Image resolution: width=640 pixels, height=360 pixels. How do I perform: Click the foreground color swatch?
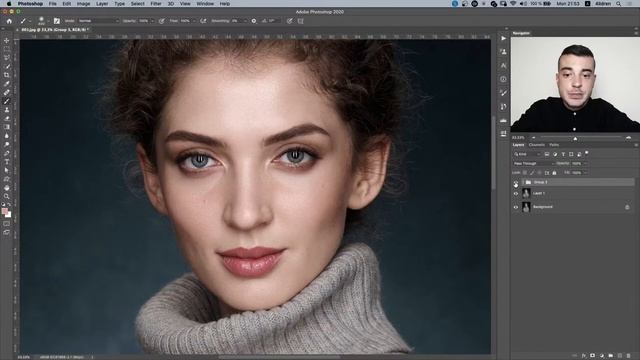[4, 211]
